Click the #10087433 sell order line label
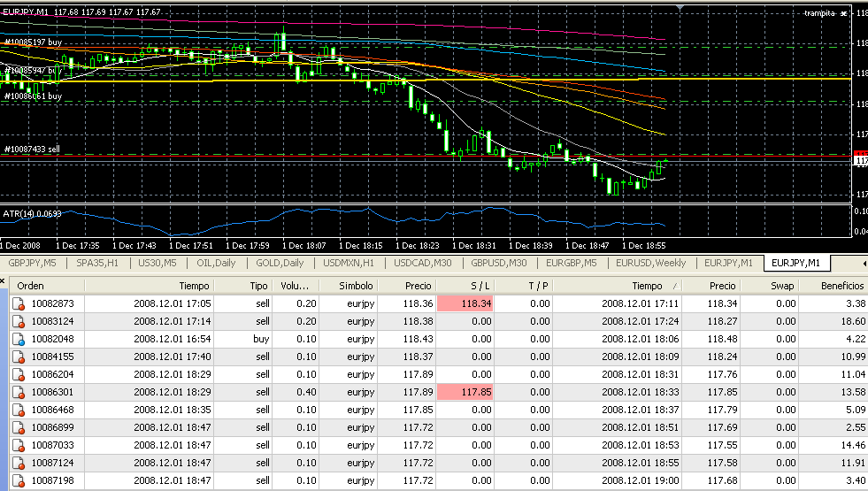Viewport: 868px width, 491px height. [x=33, y=150]
